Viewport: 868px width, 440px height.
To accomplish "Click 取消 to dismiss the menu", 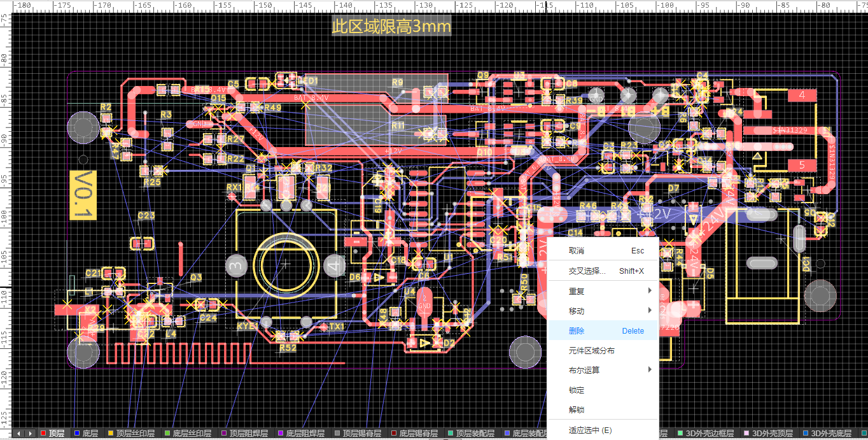I will 577,251.
